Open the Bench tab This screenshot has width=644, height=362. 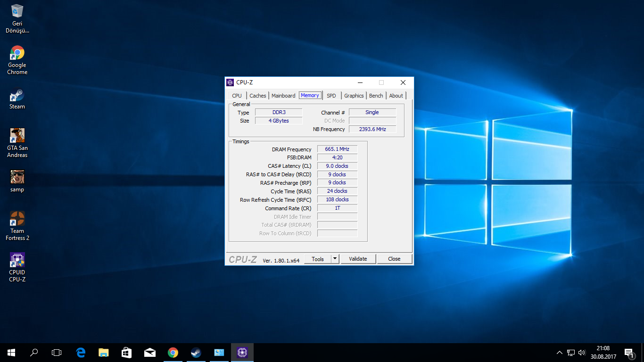376,96
